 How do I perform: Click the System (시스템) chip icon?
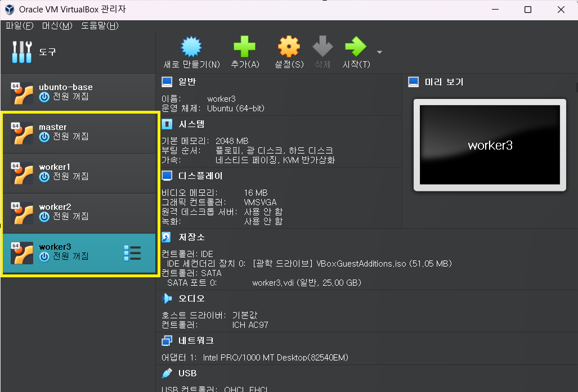tap(167, 124)
